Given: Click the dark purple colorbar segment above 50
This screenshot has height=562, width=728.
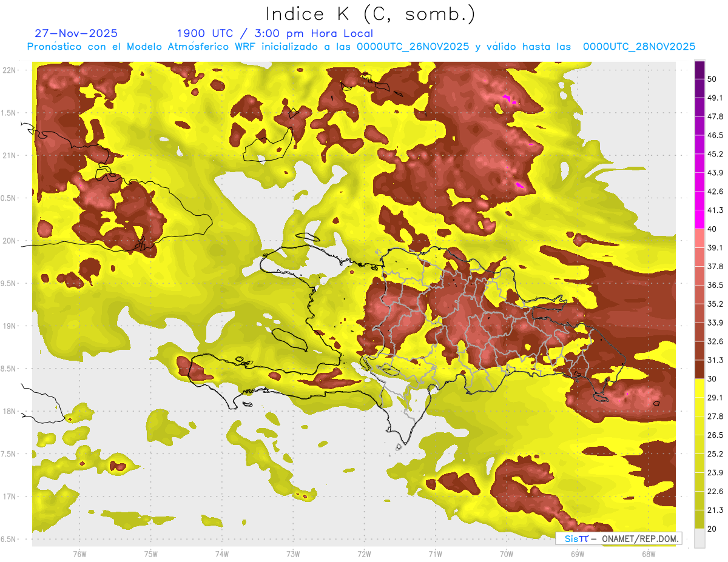Looking at the screenshot, I should click(x=699, y=70).
